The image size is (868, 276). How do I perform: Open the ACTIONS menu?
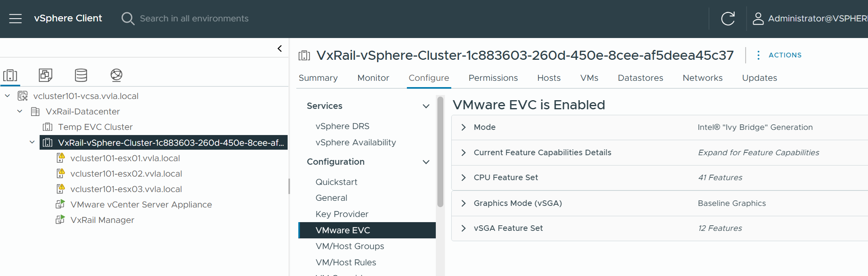pos(785,55)
